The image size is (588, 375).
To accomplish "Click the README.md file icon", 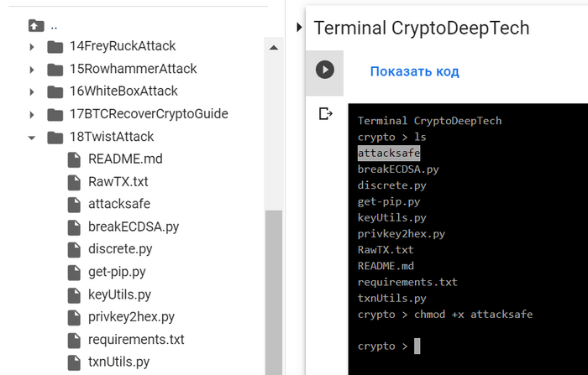I will coord(73,159).
